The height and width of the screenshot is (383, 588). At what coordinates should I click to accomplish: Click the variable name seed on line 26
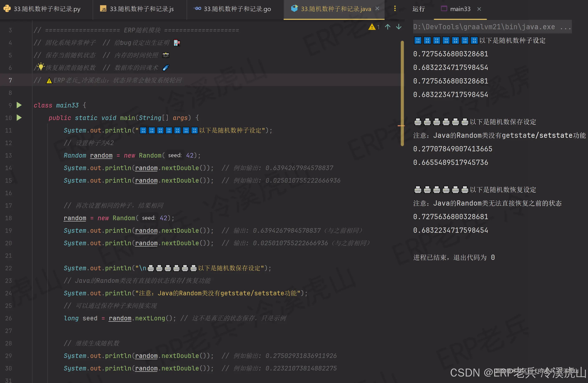coord(90,318)
